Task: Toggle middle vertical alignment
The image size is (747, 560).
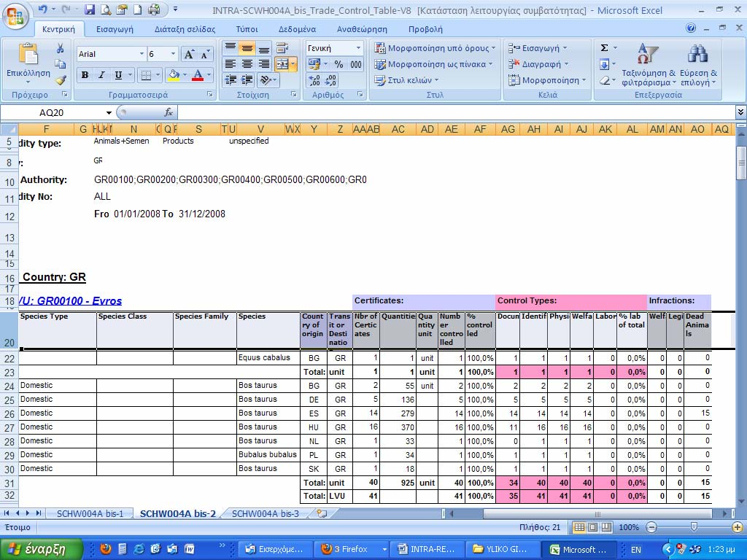Action: click(x=247, y=48)
